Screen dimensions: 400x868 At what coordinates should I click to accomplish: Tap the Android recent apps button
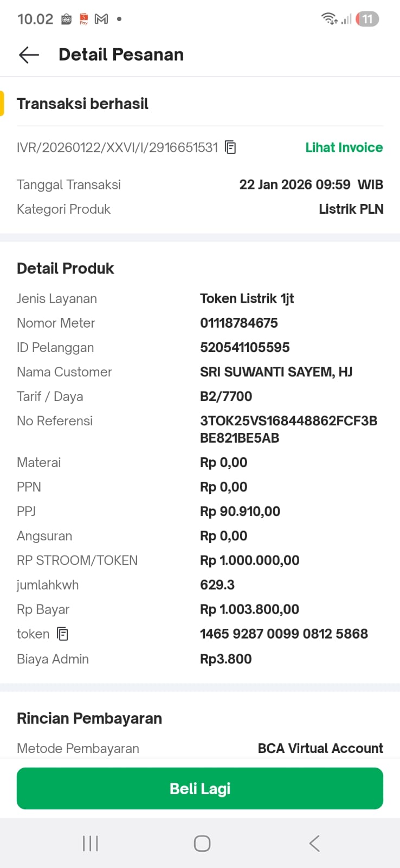[90, 844]
